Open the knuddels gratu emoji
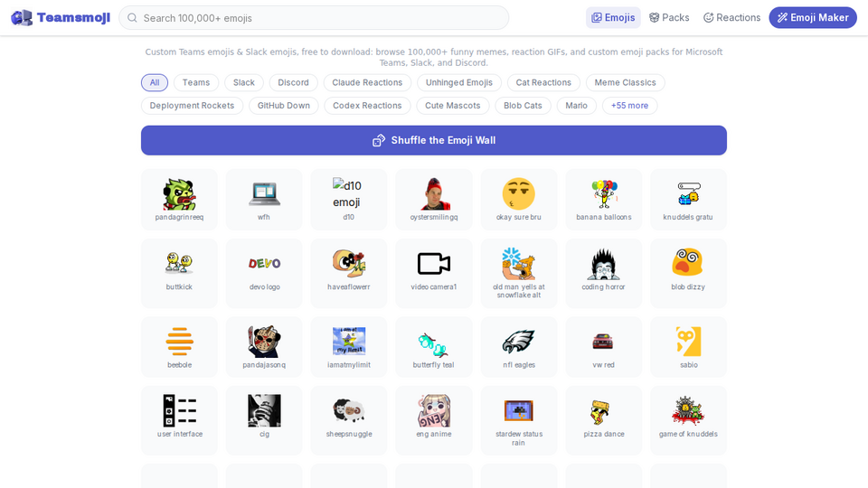868x488 pixels. (688, 200)
